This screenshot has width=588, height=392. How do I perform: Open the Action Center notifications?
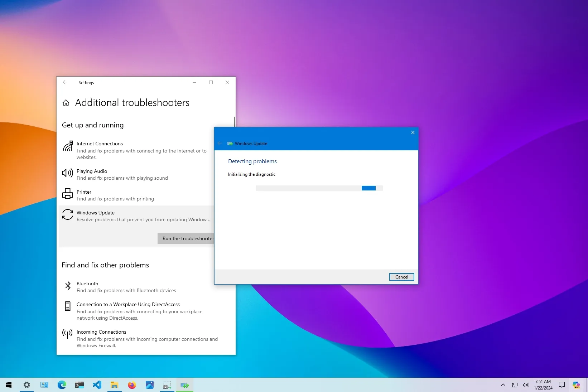562,385
